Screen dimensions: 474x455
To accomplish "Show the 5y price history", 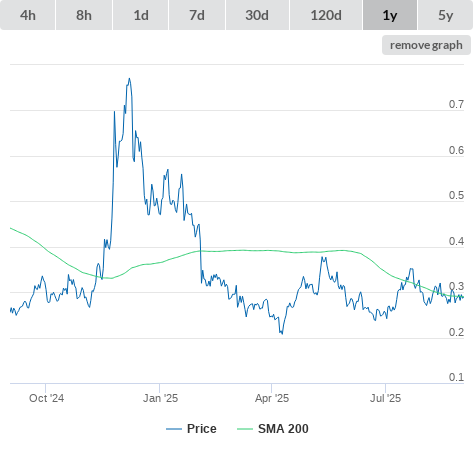I will pos(445,15).
